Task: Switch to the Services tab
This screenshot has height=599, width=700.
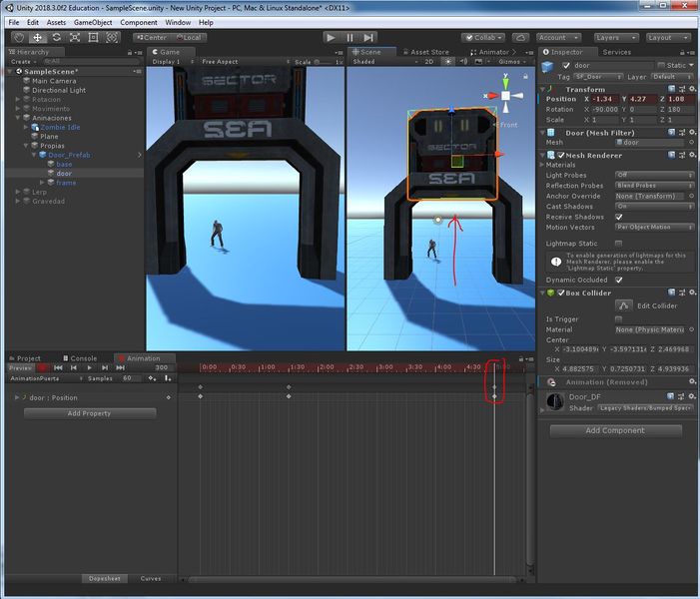Action: pos(616,52)
